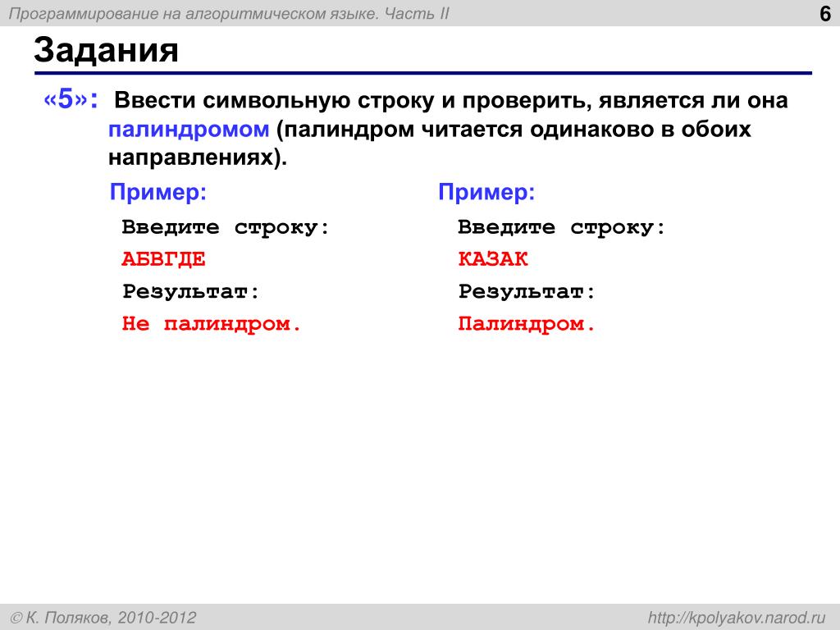Click the task grade label «5»:
Image resolution: width=840 pixels, height=630 pixels.
click(x=71, y=99)
